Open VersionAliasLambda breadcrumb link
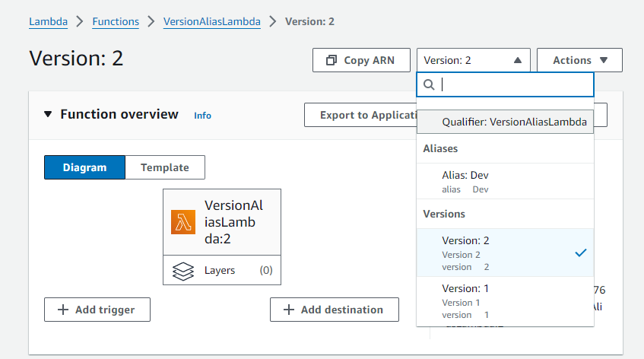 click(211, 21)
